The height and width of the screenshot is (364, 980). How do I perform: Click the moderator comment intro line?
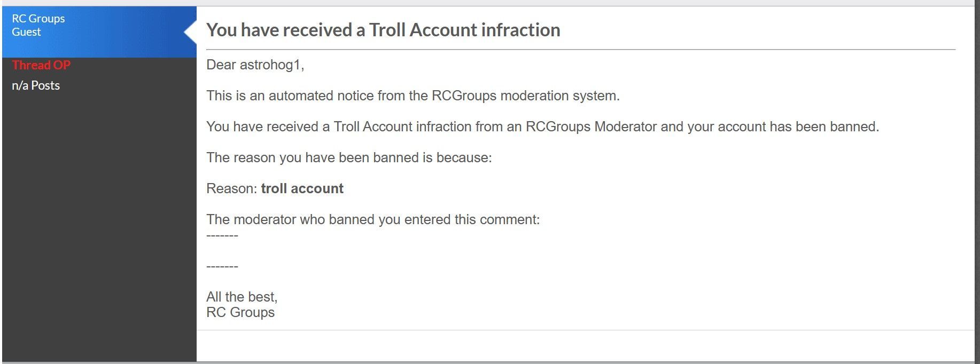[373, 220]
